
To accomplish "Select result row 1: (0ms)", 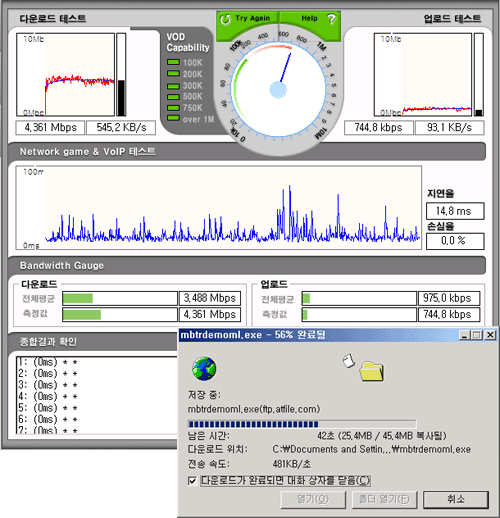I will coord(48,362).
